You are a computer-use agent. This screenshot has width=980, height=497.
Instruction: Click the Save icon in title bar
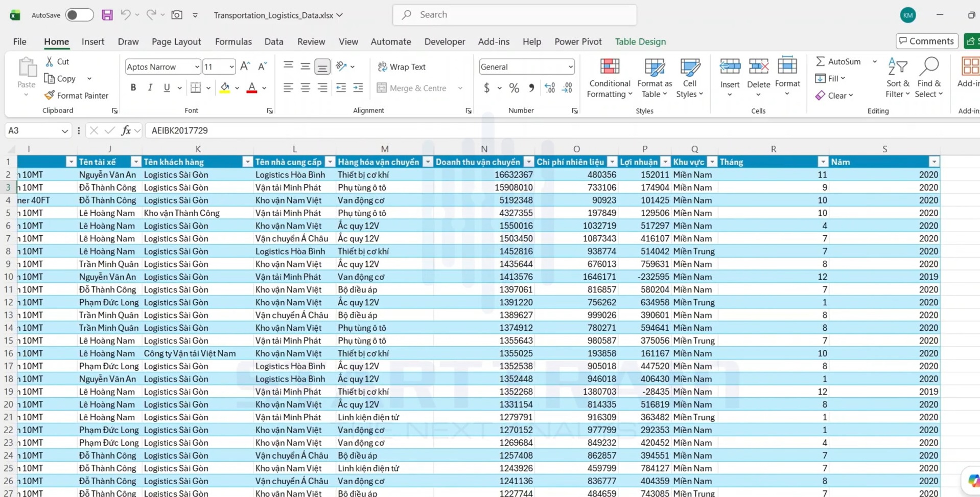107,15
